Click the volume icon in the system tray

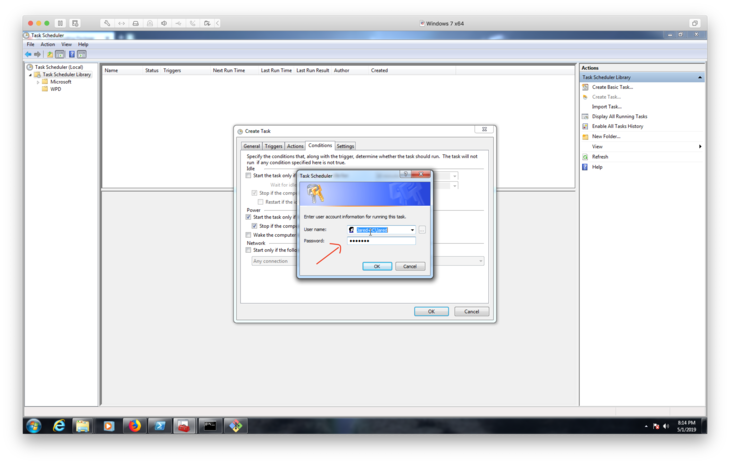pyautogui.click(x=666, y=426)
